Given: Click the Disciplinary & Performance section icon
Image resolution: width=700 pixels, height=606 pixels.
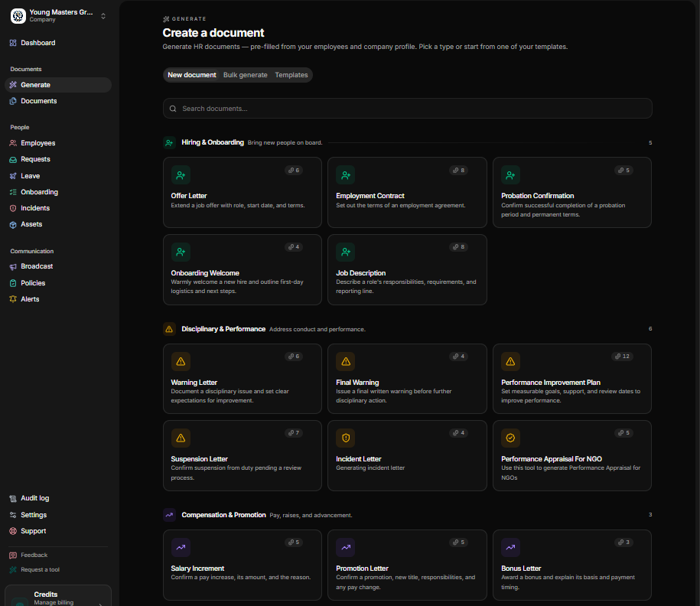Looking at the screenshot, I should click(x=169, y=329).
